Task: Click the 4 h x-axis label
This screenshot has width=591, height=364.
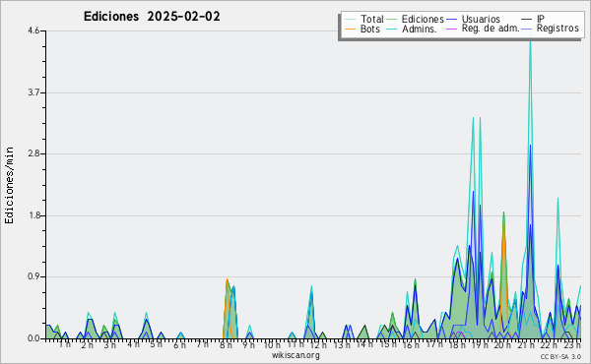Action: 133,344
